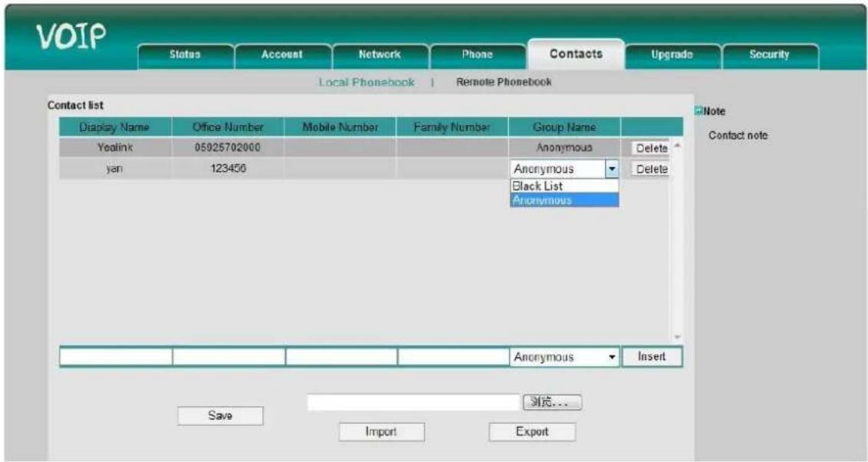Switch to Remote Phonebook
Image resolution: width=868 pixels, height=462 pixels.
pos(504,82)
